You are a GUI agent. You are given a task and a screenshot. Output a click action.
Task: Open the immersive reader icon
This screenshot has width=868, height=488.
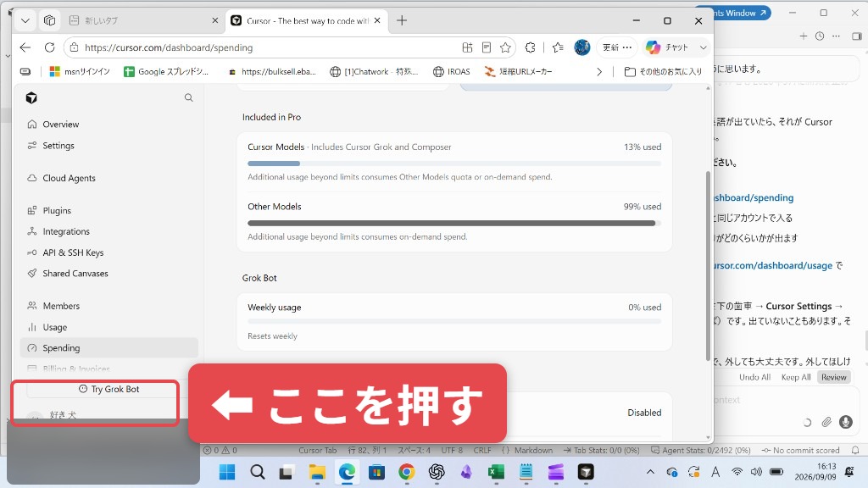(487, 47)
